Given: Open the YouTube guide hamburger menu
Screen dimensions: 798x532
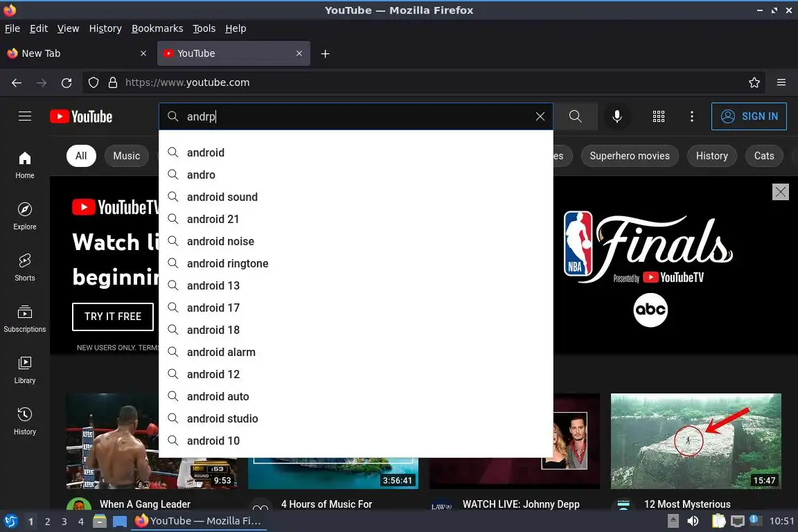Looking at the screenshot, I should click(x=25, y=116).
